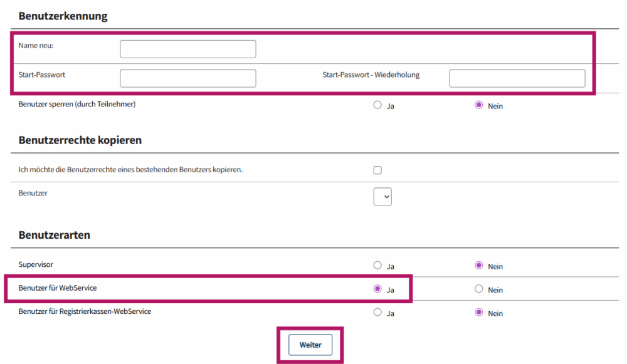This screenshot has width=627, height=364.
Task: Click the 'Ich möchte die Benutzerrechte' label text
Action: coord(130,170)
